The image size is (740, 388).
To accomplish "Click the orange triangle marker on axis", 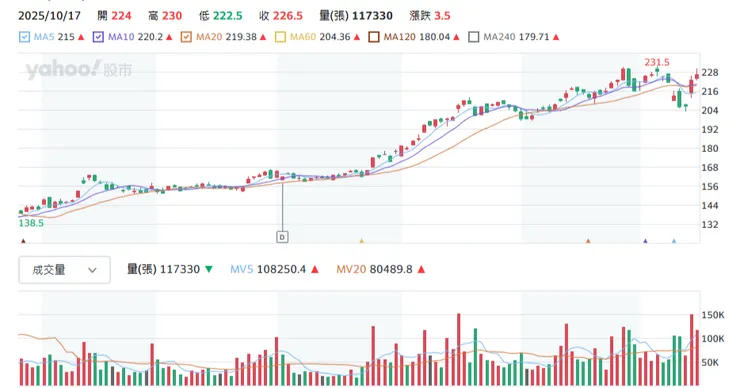I will (x=588, y=241).
